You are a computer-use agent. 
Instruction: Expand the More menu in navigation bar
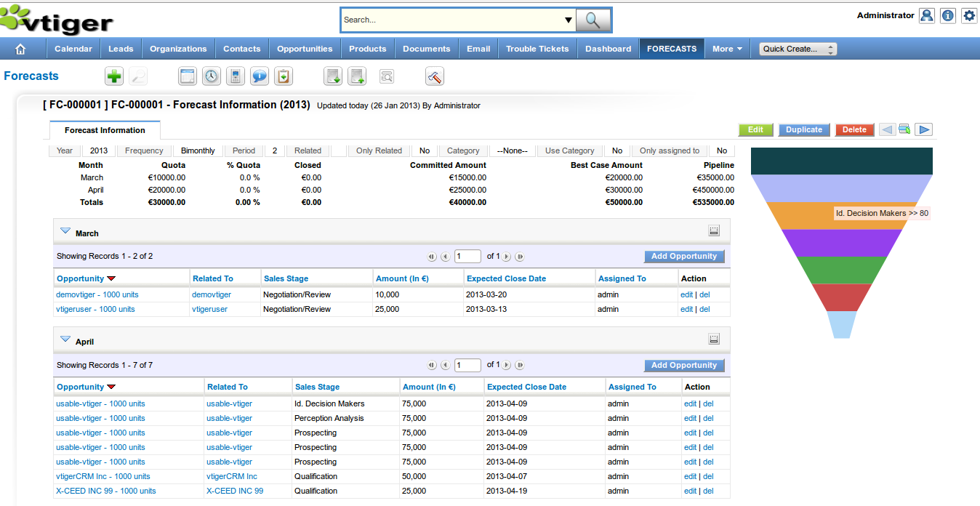tap(727, 49)
